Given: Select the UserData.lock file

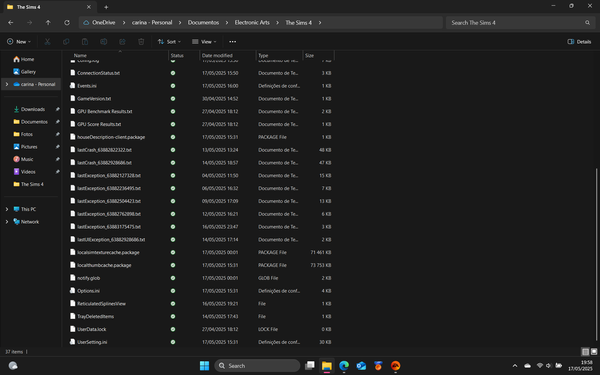Looking at the screenshot, I should (91, 329).
